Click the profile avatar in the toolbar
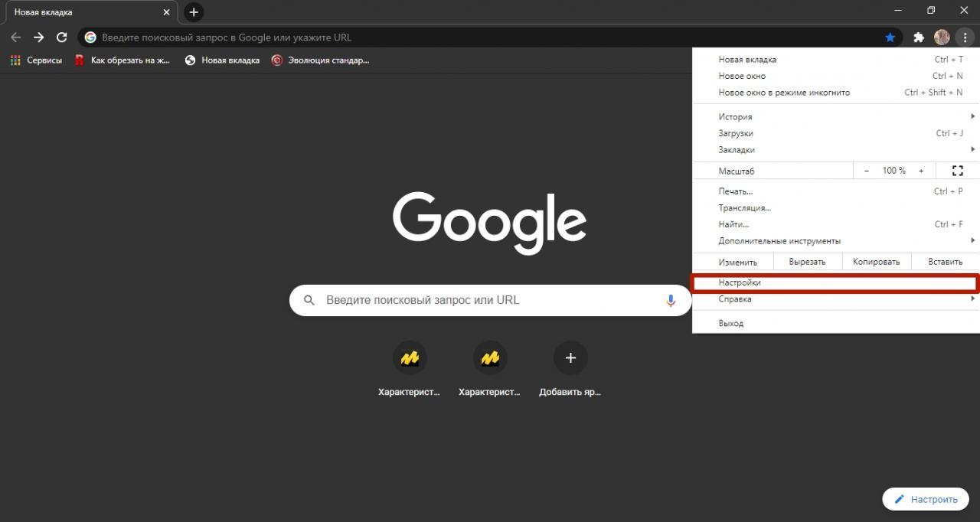Image resolution: width=980 pixels, height=522 pixels. point(942,37)
